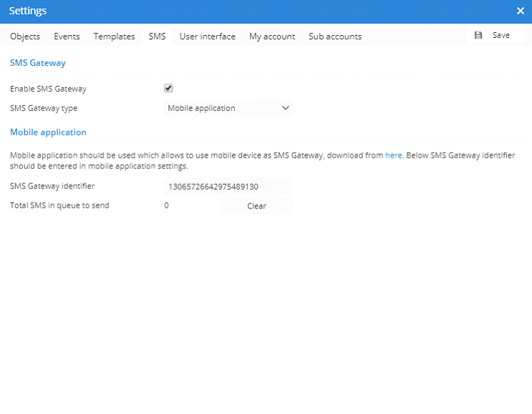Go to the Templates tab

coord(114,37)
